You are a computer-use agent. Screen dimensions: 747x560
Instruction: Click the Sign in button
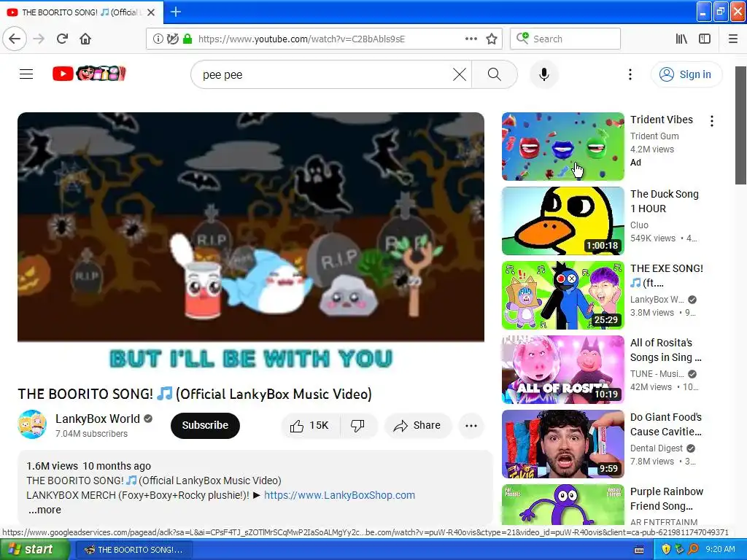click(686, 75)
